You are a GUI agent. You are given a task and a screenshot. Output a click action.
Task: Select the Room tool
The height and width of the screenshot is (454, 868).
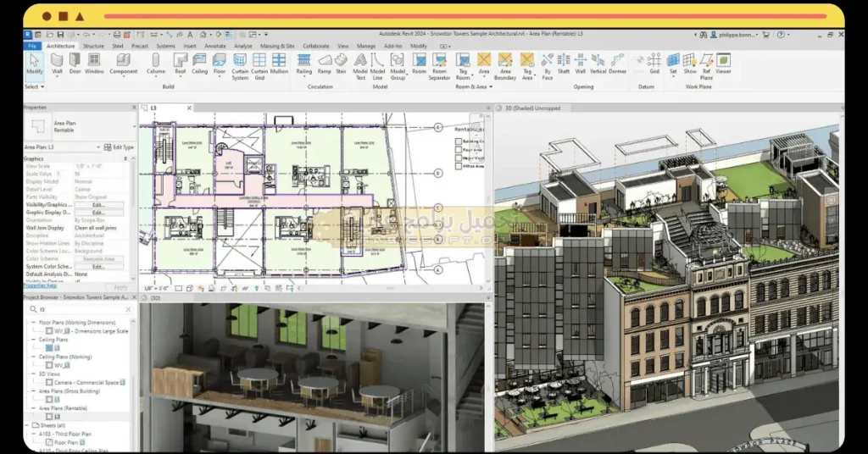pyautogui.click(x=420, y=64)
